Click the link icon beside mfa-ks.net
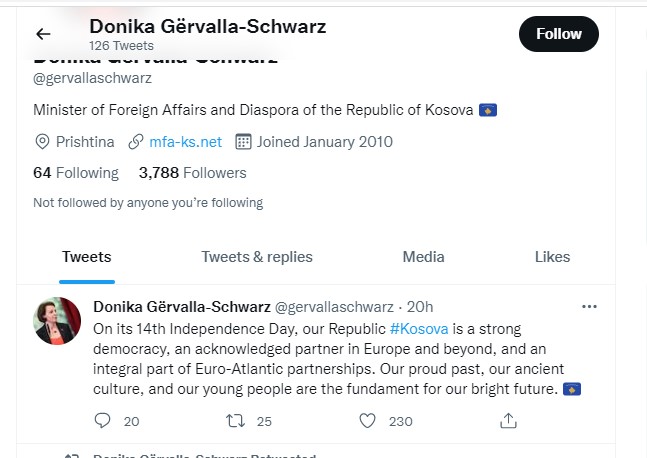This screenshot has width=647, height=458. coord(137,142)
